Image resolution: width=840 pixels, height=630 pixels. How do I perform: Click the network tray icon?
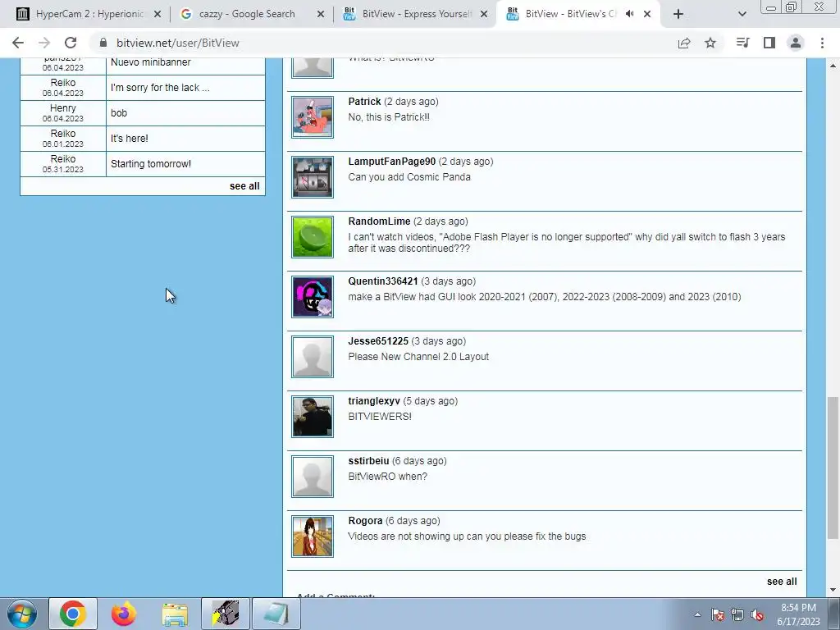pos(737,615)
